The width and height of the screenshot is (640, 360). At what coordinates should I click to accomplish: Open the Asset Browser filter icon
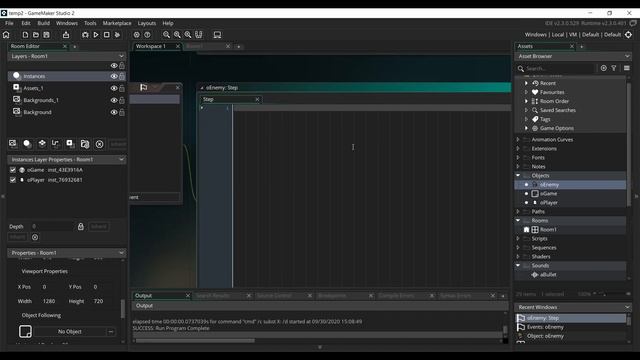614,68
